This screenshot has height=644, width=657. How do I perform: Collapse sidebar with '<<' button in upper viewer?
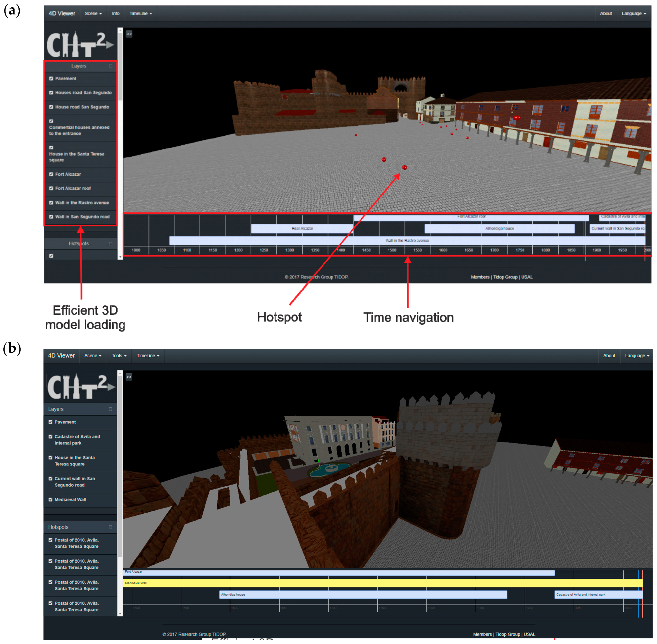[129, 34]
